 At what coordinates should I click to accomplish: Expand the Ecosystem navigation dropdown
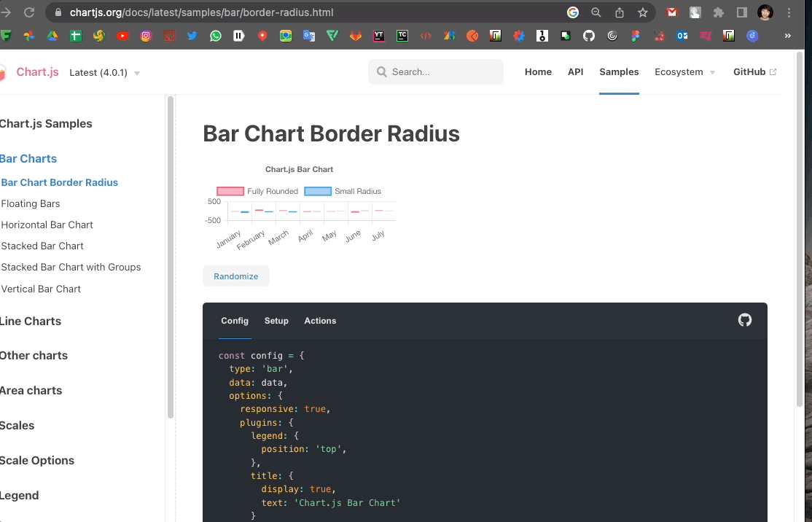684,72
